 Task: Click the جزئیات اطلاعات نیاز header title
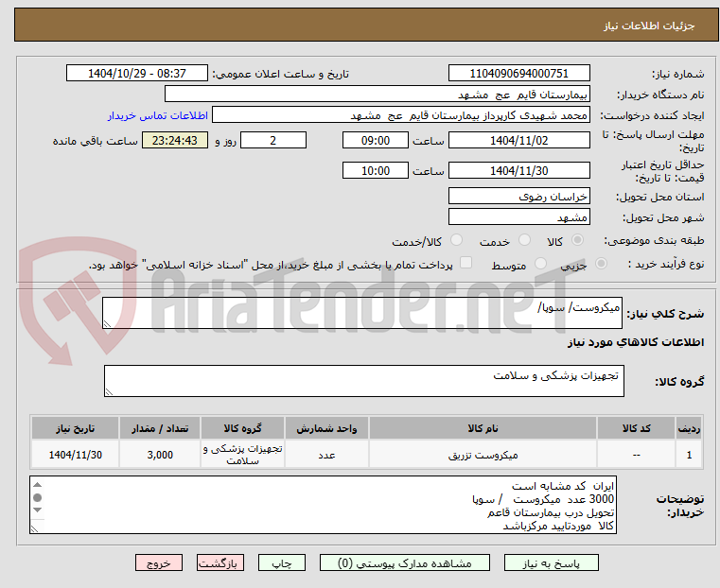click(649, 26)
